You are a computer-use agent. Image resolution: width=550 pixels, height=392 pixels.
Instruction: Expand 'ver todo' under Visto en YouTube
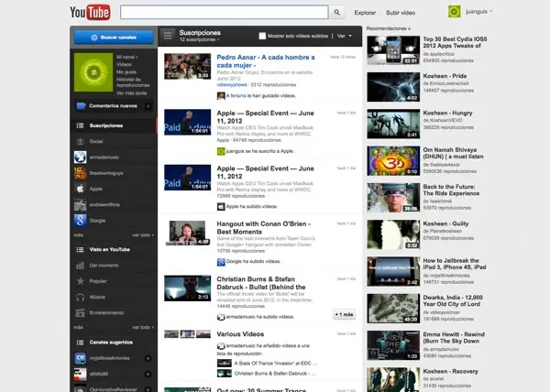coord(143,327)
